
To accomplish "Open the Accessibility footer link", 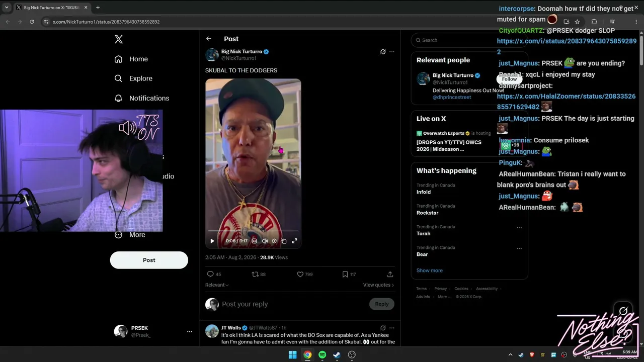I will coord(487,289).
